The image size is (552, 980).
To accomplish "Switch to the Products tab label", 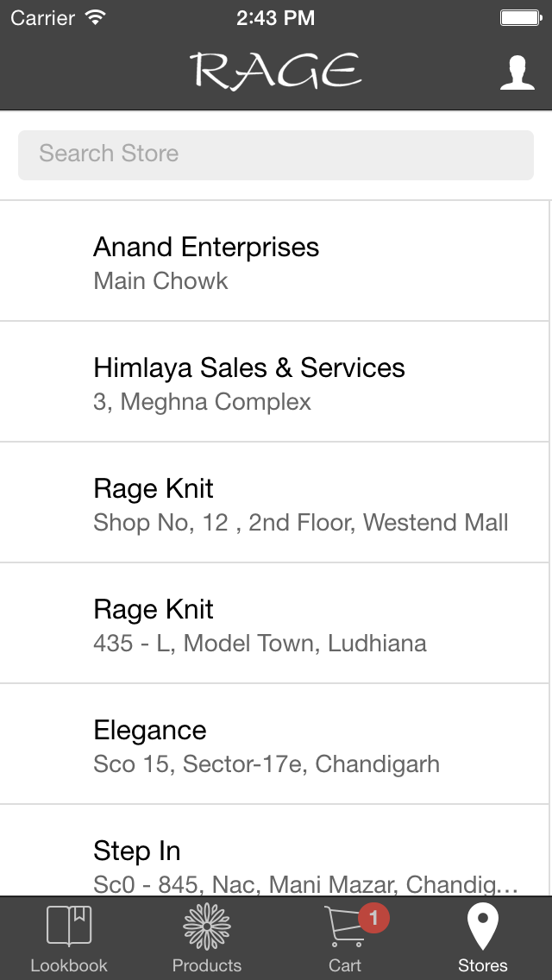I will [x=207, y=965].
